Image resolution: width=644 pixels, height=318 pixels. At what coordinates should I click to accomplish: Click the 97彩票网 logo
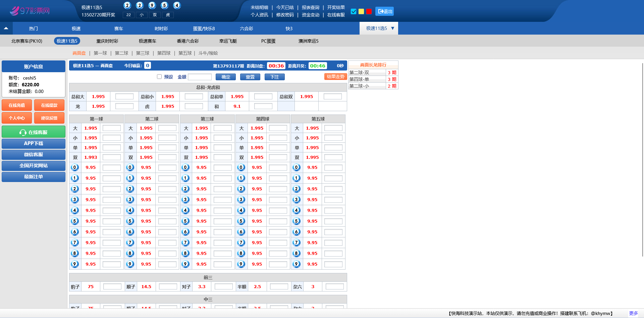point(30,11)
